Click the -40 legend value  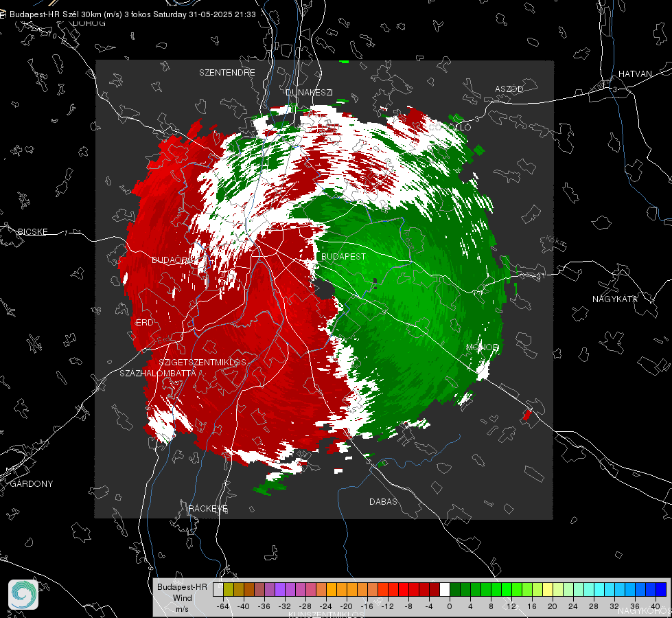pyautogui.click(x=244, y=606)
